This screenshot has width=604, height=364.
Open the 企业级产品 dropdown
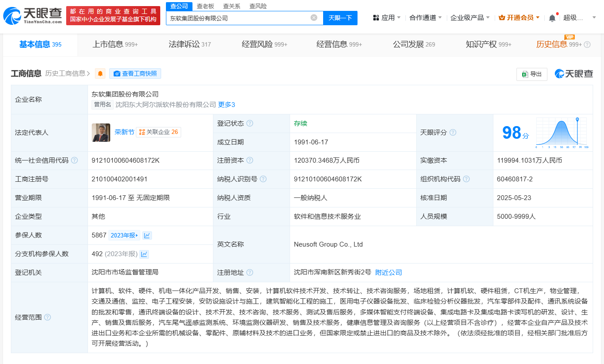point(470,18)
